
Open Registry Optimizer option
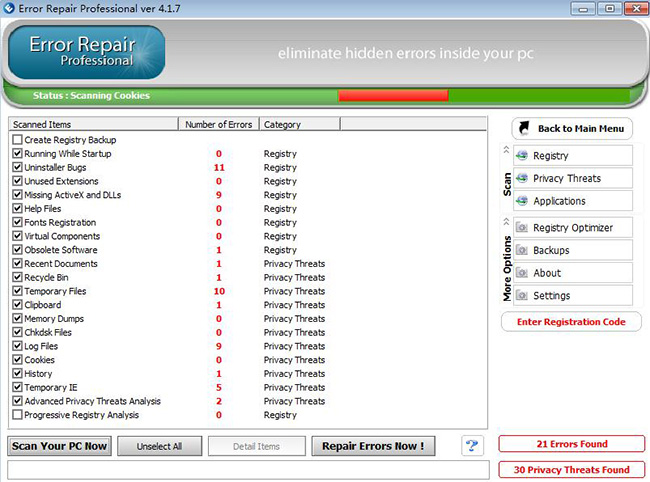(x=573, y=228)
